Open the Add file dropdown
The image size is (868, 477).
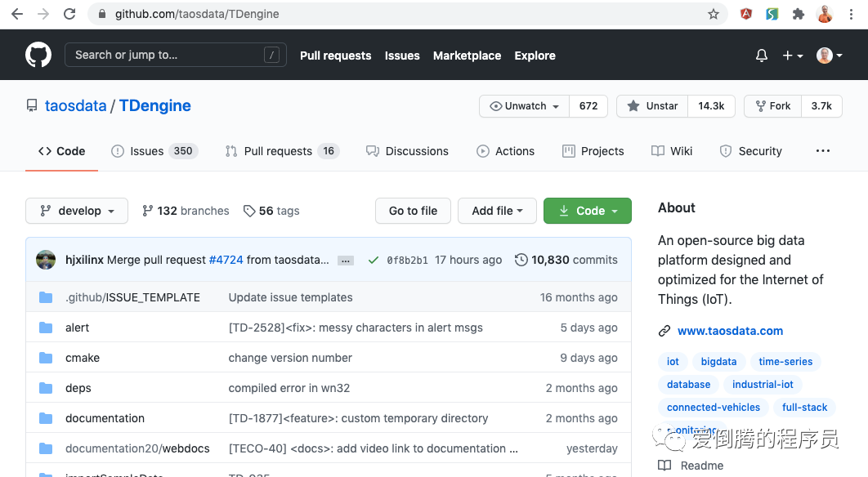pyautogui.click(x=497, y=210)
